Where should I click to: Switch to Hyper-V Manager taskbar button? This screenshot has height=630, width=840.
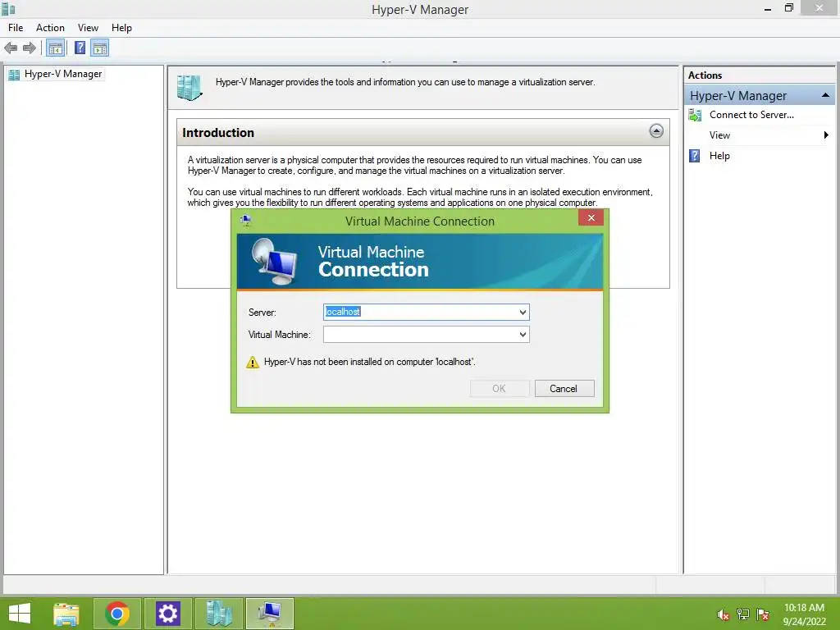tap(218, 614)
